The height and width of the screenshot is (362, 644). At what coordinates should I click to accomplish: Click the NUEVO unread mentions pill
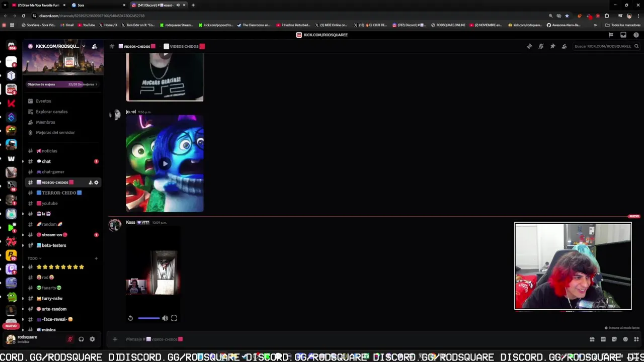11,326
